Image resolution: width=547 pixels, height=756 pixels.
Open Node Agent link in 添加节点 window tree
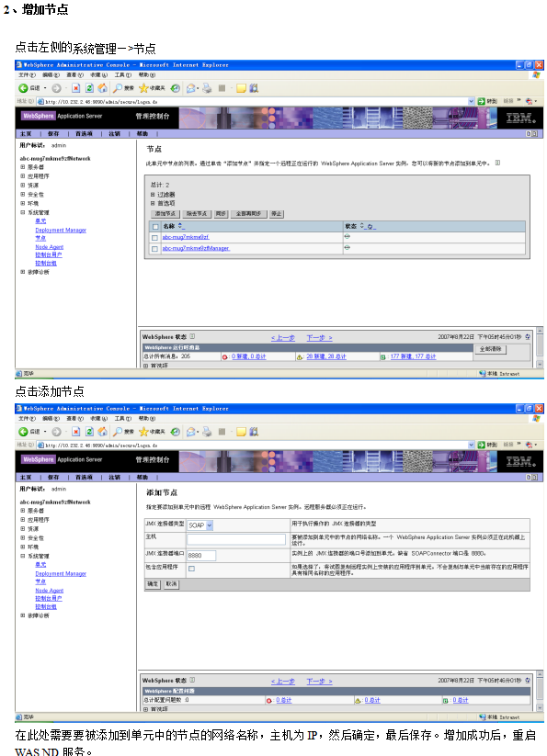click(x=50, y=591)
